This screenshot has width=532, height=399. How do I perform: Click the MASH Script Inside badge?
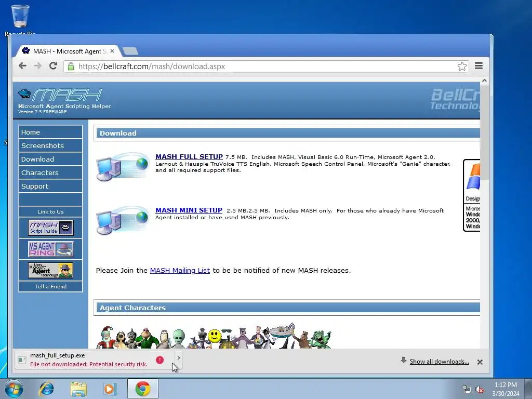click(x=50, y=228)
